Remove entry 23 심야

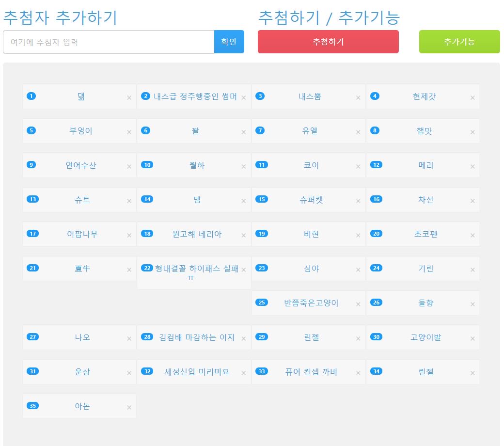tap(358, 270)
